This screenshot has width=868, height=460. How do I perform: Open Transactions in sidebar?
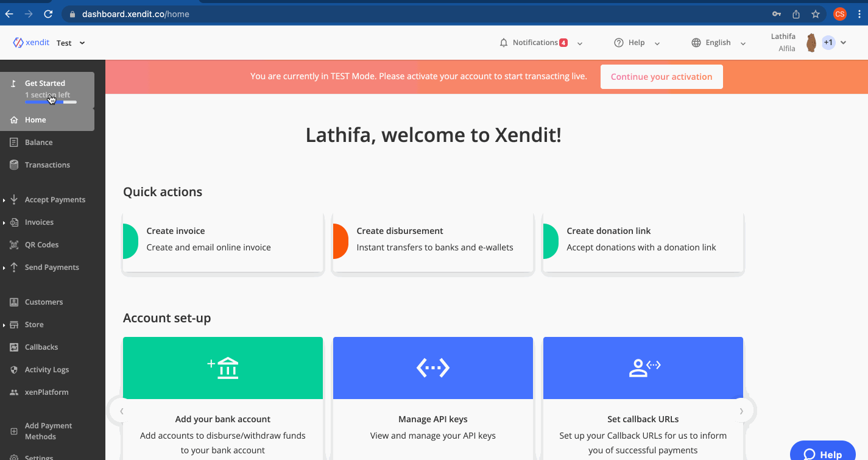tap(48, 165)
